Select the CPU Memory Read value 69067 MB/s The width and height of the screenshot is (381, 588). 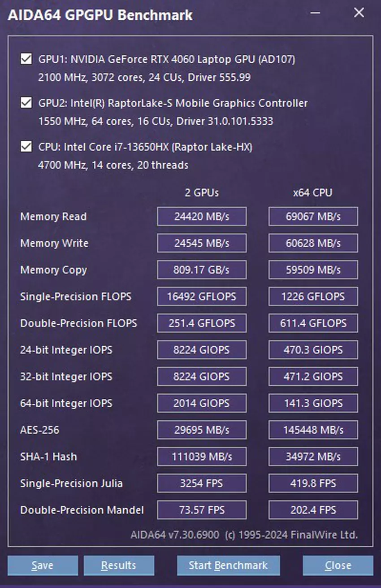click(x=313, y=217)
